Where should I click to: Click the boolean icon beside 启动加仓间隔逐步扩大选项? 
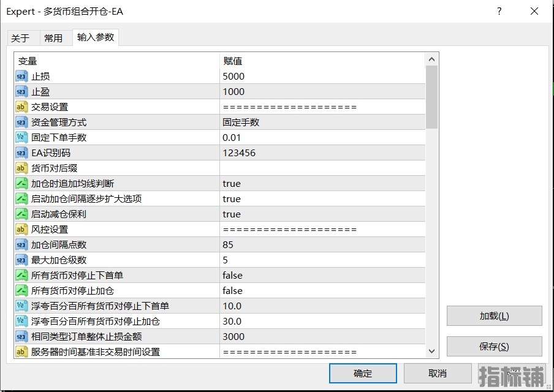tap(21, 199)
